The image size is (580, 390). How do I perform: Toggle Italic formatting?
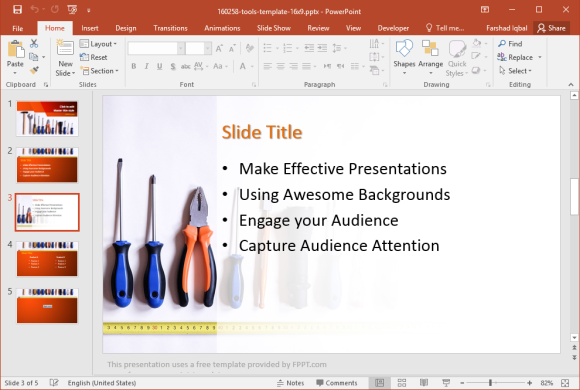tap(146, 66)
